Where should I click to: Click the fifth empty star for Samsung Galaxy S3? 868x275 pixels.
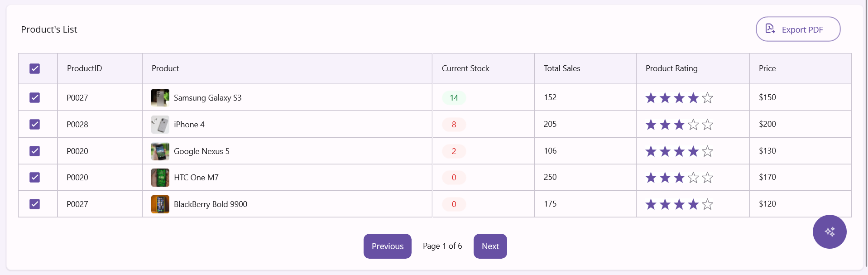point(707,98)
